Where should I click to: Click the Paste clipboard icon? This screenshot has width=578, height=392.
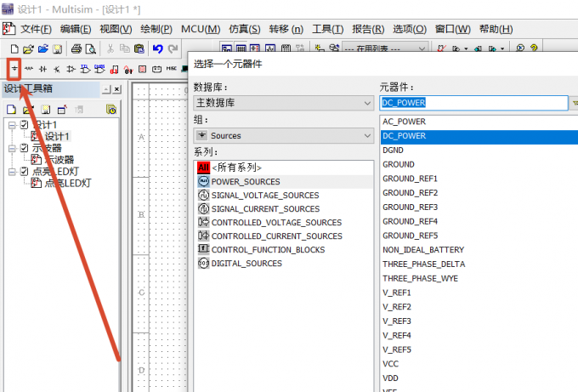pos(139,48)
